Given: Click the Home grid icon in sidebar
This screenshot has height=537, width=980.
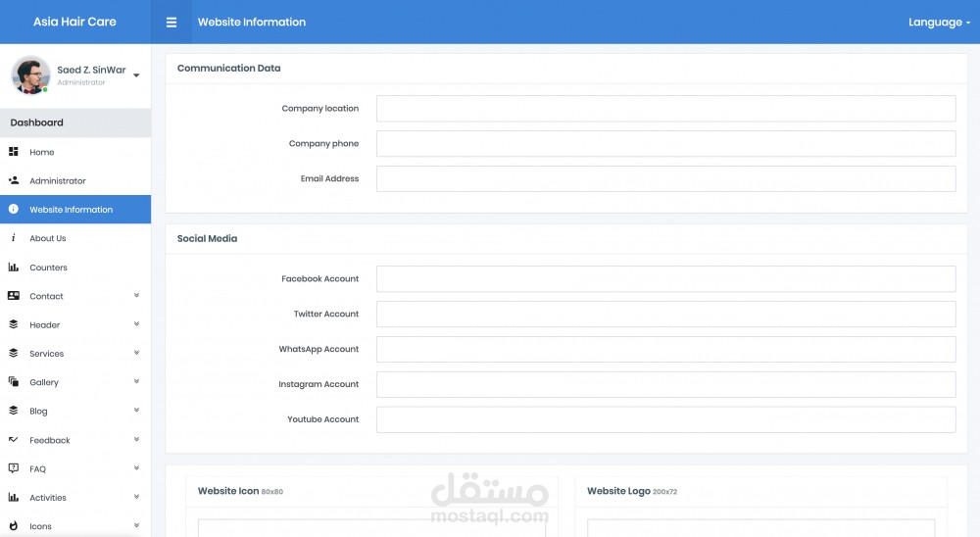Looking at the screenshot, I should [x=13, y=152].
